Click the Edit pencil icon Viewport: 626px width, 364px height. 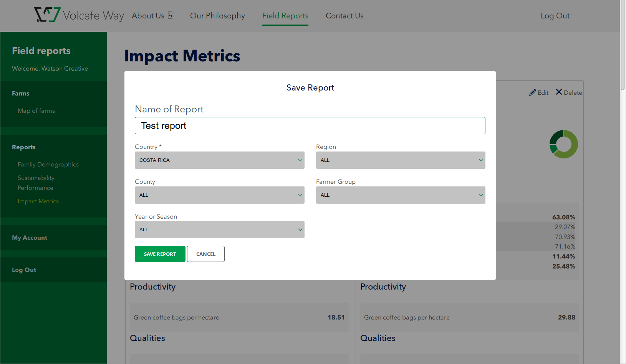tap(532, 92)
